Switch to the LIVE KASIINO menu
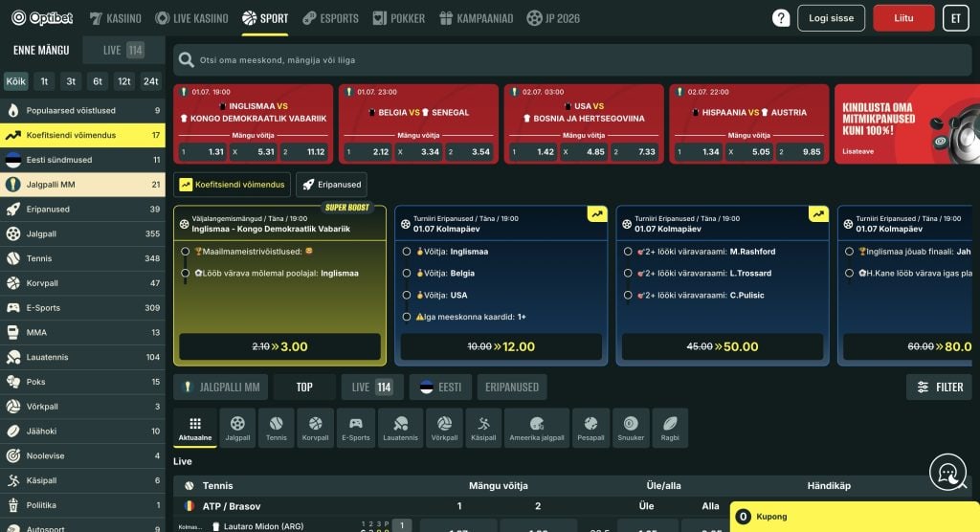 coord(191,18)
